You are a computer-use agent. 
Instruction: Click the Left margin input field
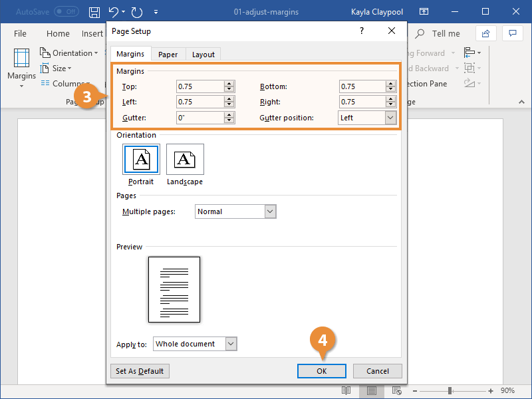coord(200,102)
